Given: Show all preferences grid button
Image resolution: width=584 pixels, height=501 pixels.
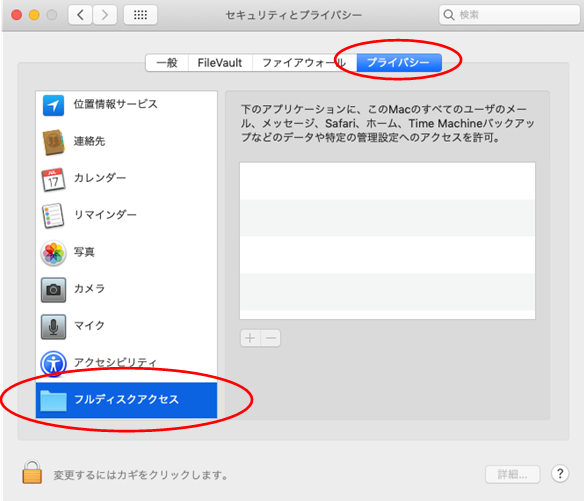Looking at the screenshot, I should coord(140,15).
